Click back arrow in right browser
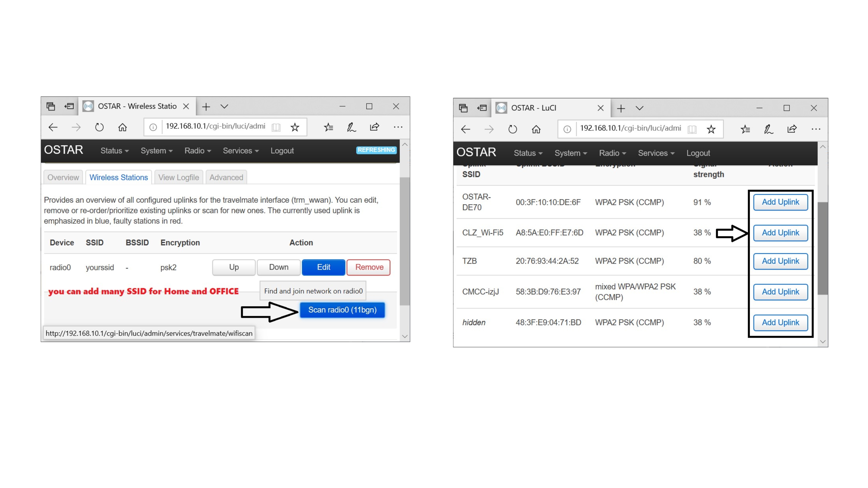Viewport: 868px width, 488px height. [x=465, y=129]
